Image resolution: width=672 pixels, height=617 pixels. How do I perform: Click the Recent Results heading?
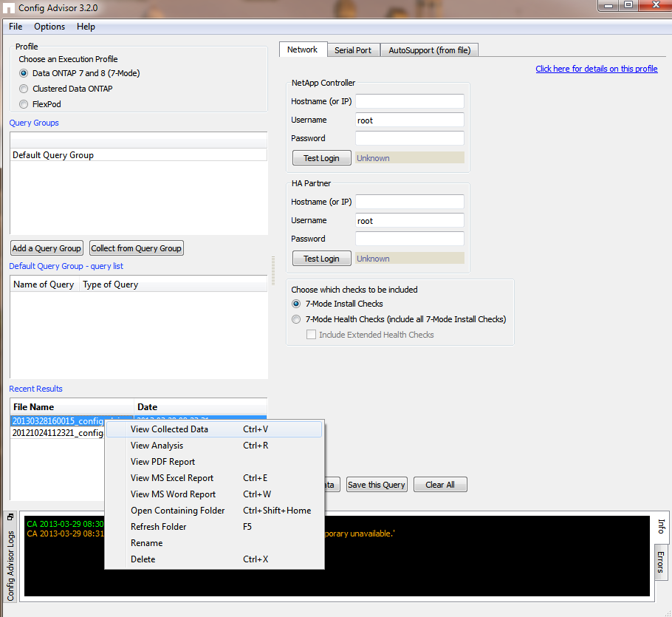tap(36, 389)
